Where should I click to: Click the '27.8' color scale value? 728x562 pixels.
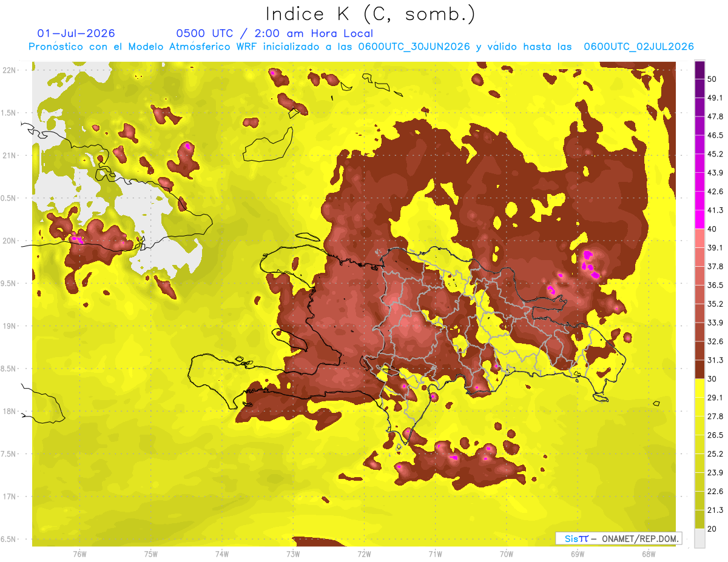(715, 416)
